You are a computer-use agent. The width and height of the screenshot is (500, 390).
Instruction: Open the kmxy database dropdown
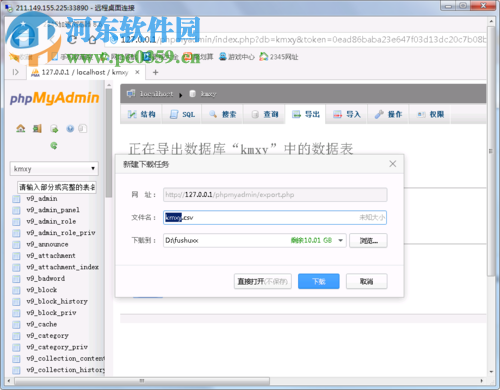[x=54, y=169]
